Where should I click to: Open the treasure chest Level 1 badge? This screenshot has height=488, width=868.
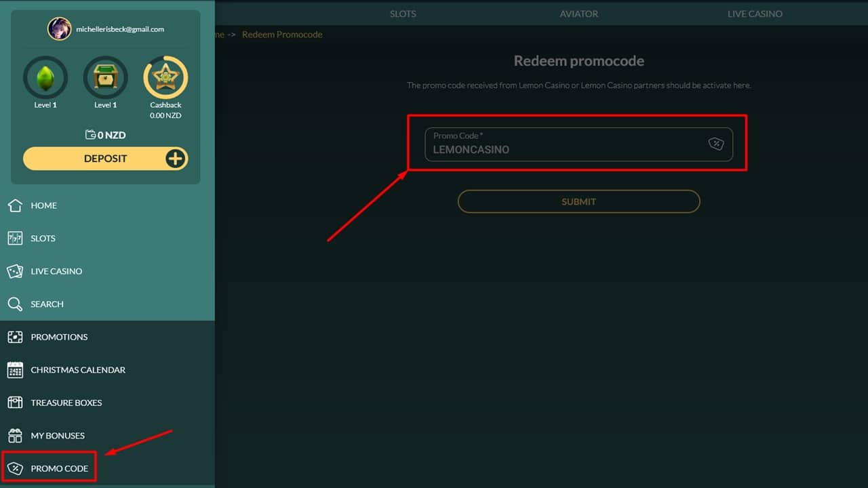click(x=105, y=78)
